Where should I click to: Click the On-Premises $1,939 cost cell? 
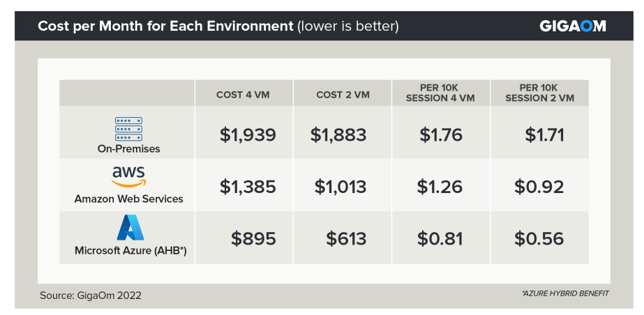coord(248,135)
